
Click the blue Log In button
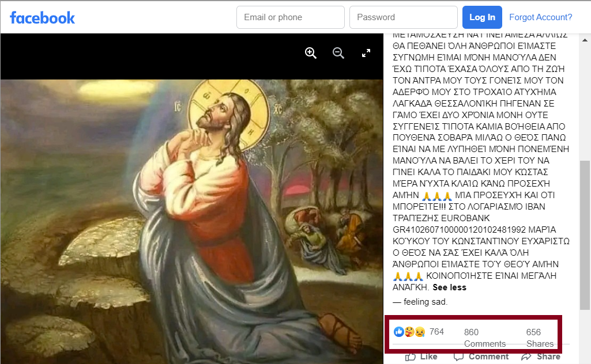pos(482,17)
